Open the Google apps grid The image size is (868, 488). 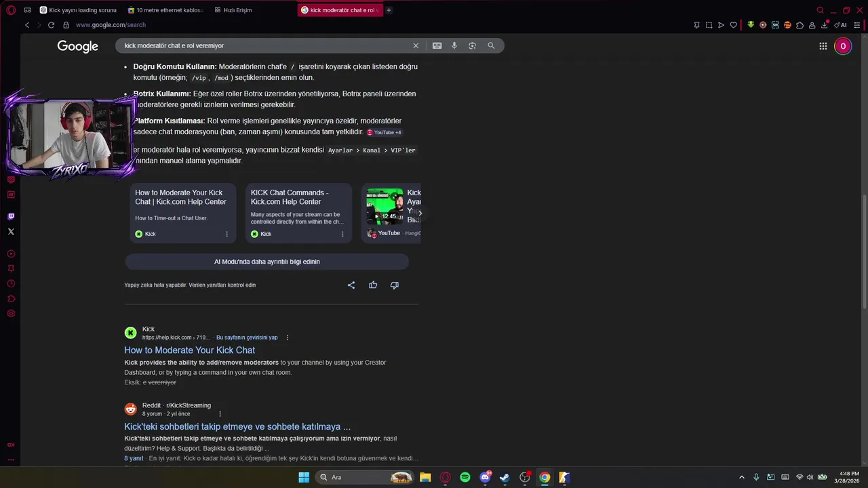coord(823,46)
